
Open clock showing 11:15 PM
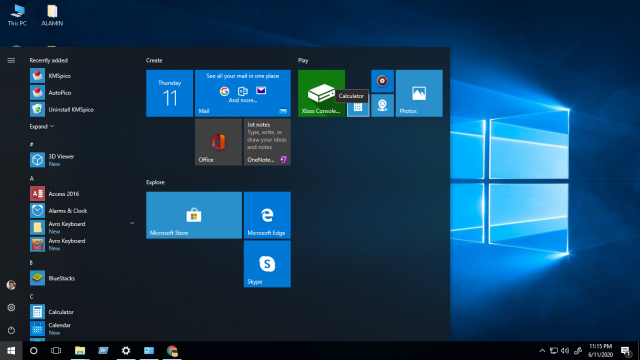(600, 351)
